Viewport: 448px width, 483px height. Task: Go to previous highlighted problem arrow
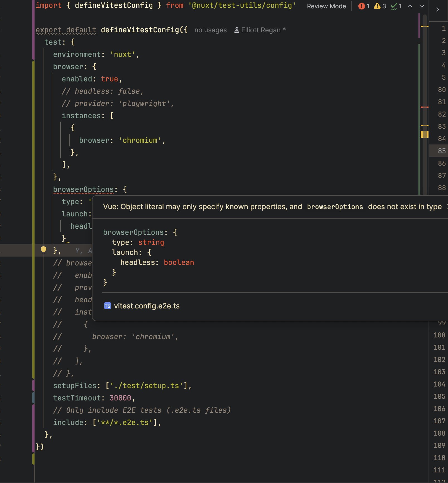coord(410,6)
